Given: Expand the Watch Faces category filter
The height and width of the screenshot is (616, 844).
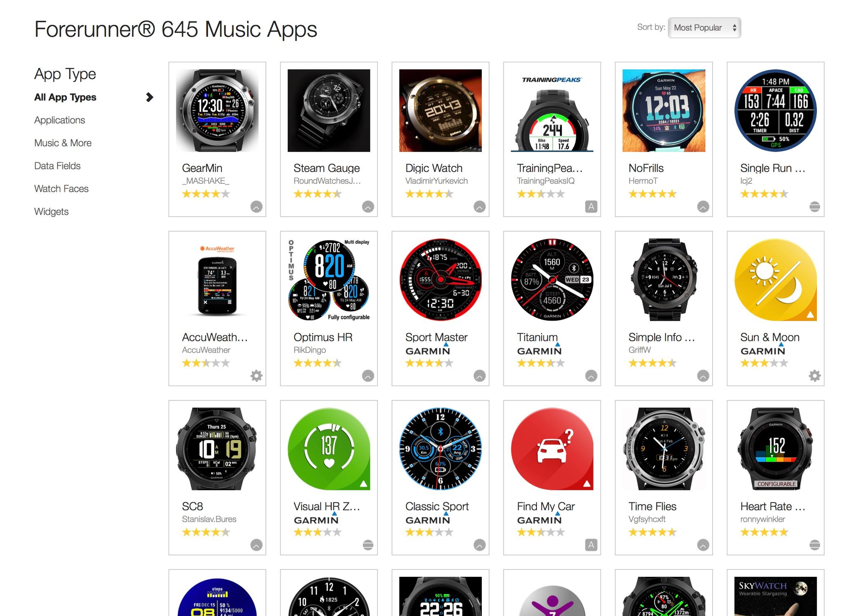Looking at the screenshot, I should point(61,189).
